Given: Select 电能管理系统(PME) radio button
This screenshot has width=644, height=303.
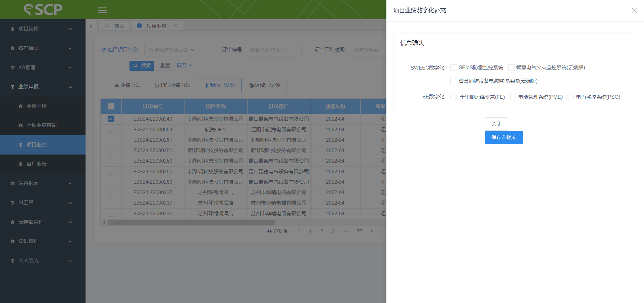Looking at the screenshot, I should click(x=512, y=97).
